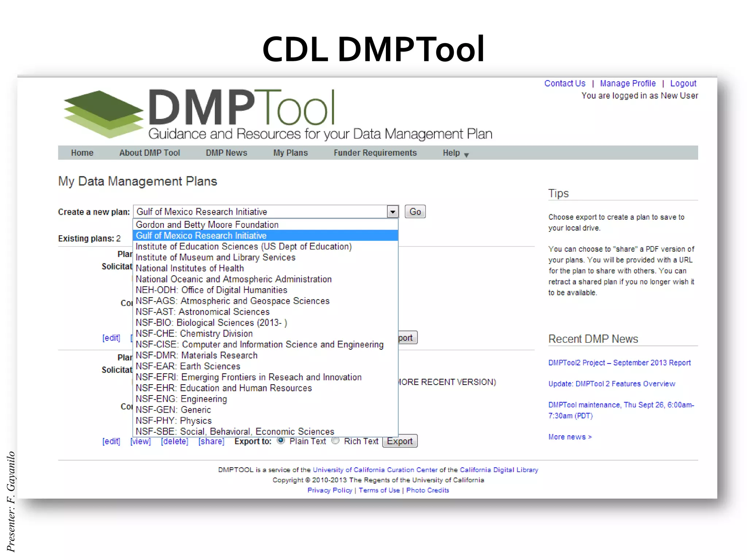
Task: Open Update: DMPTool 2 Features Overview
Action: pos(612,384)
